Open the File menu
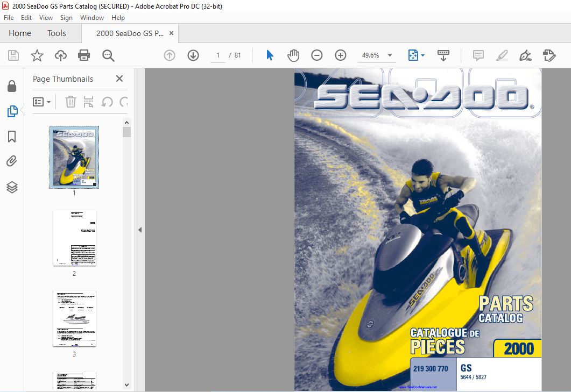This screenshot has height=392, width=571. 9,17
